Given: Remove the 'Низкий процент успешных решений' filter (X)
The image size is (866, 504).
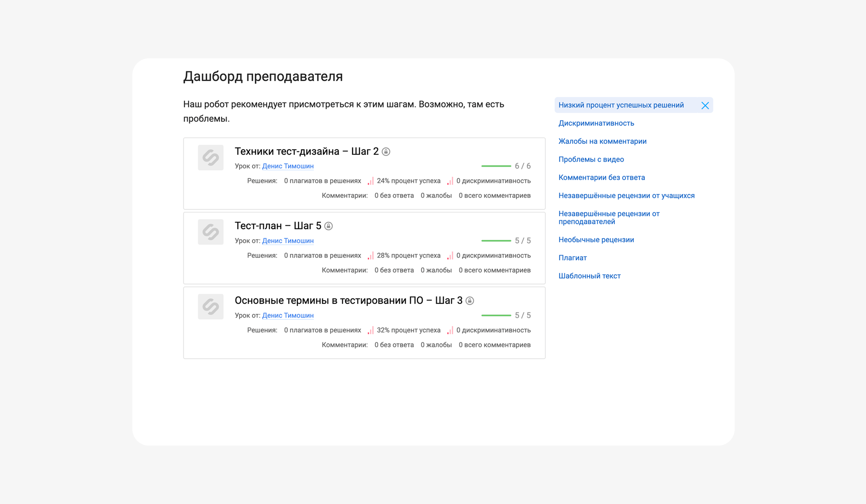Looking at the screenshot, I should pos(704,106).
